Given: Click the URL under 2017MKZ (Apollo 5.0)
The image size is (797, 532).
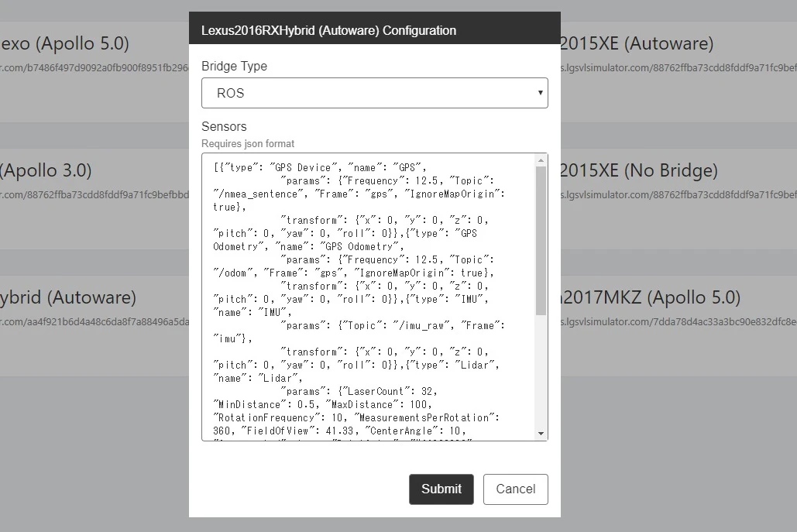Looking at the screenshot, I should pos(678,321).
